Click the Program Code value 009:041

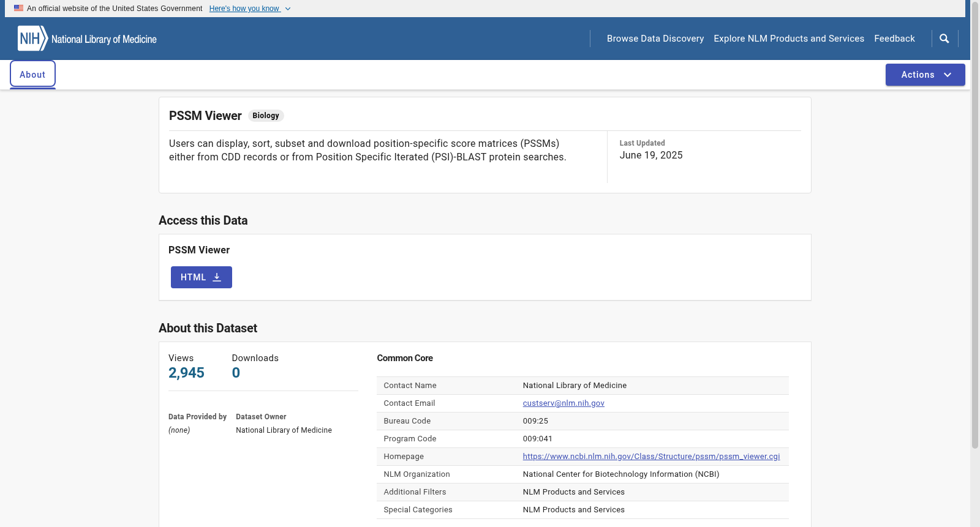point(537,439)
